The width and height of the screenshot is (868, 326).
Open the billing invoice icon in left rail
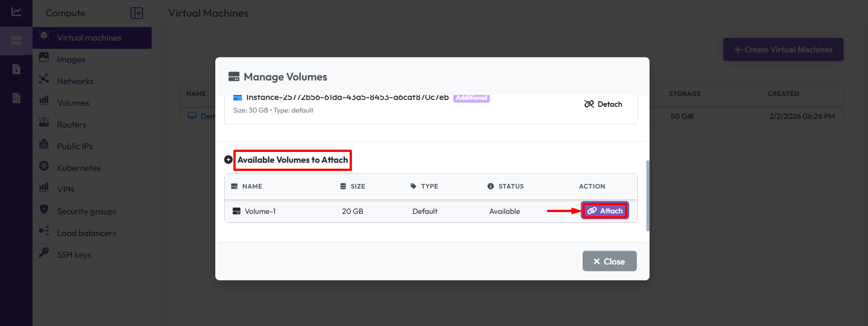tap(16, 69)
